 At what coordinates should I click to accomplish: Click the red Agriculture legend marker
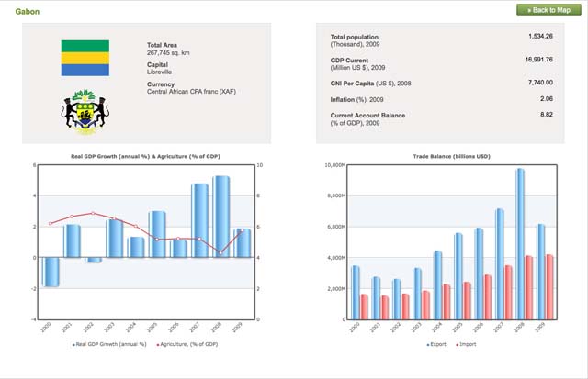coord(156,344)
